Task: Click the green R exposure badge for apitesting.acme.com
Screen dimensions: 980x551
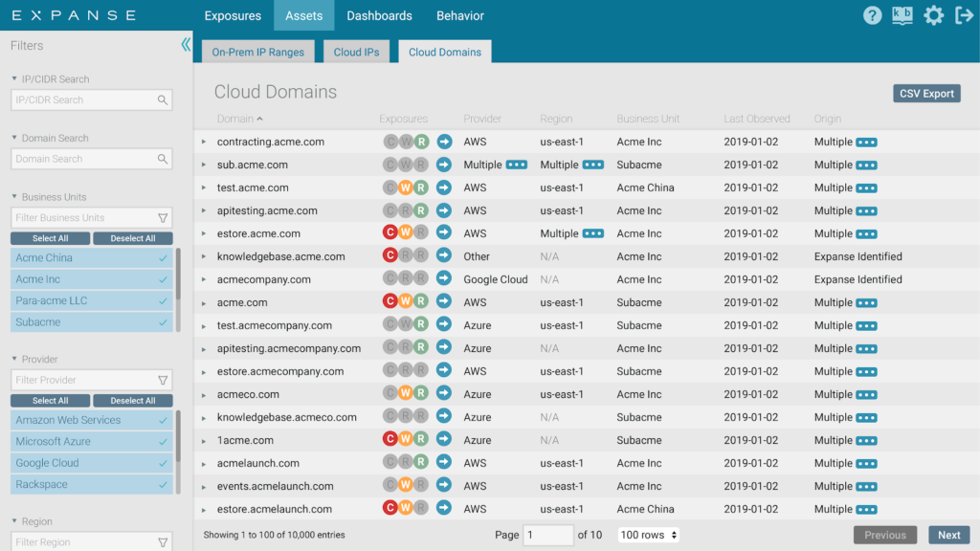Action: click(421, 210)
